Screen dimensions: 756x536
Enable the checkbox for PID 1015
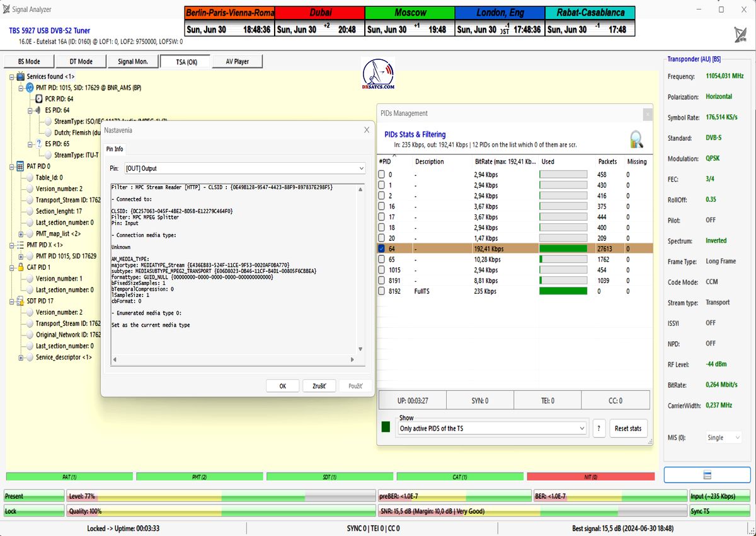[x=381, y=270]
